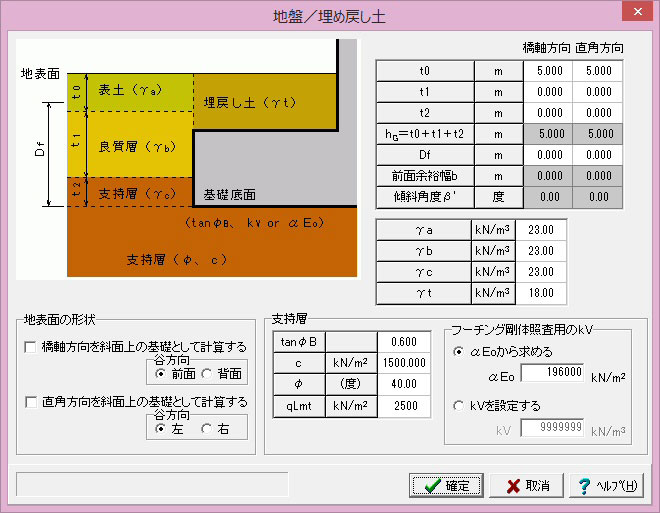
Task: Click the kV input field 9999999
Action: pos(552,428)
